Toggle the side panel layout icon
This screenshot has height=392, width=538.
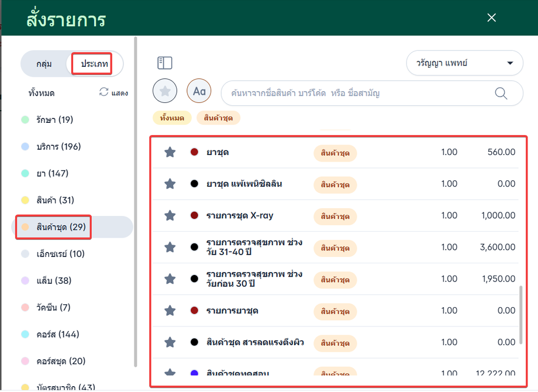165,63
